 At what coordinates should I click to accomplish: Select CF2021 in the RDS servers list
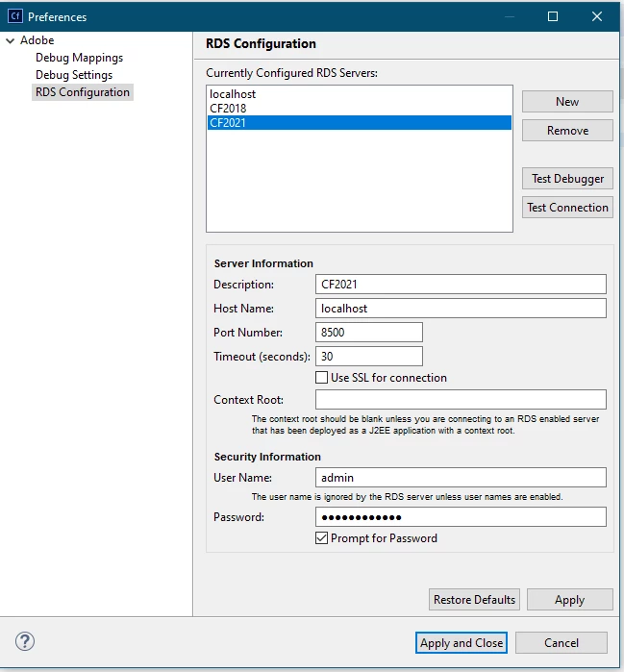point(360,122)
